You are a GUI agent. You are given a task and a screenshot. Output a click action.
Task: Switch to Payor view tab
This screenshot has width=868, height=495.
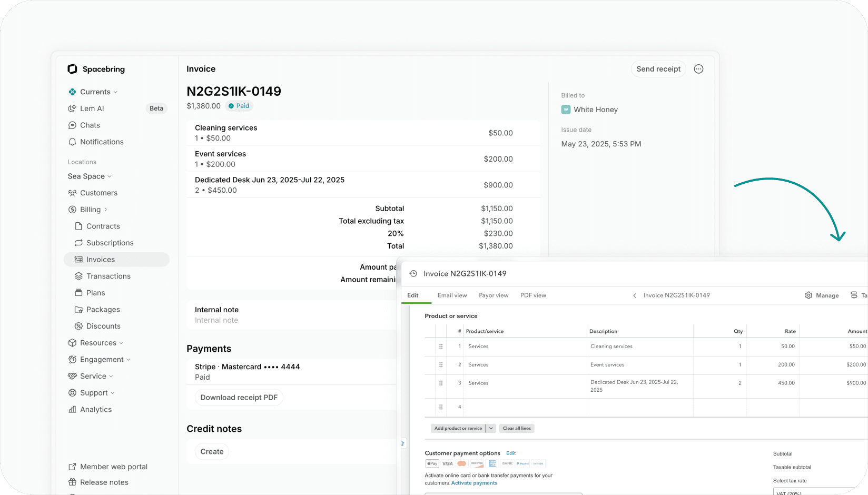[x=494, y=296]
